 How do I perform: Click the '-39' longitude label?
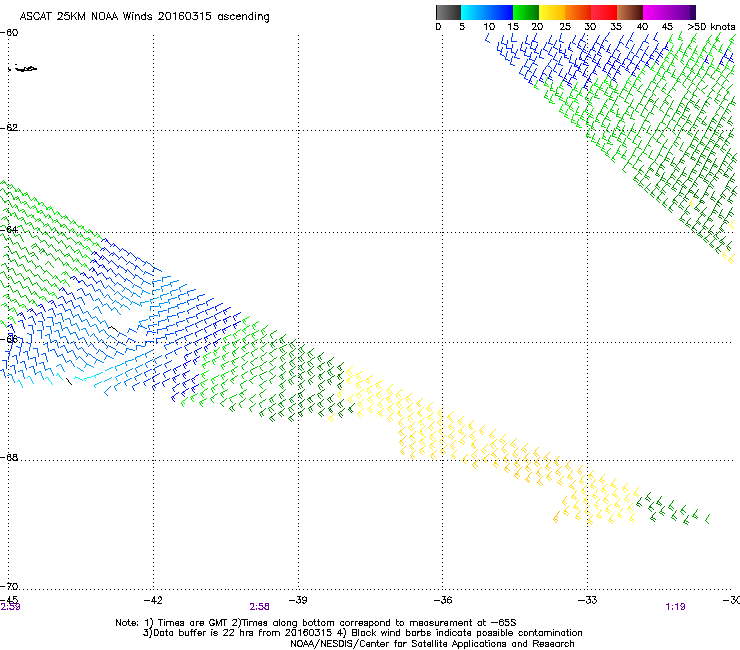click(298, 600)
